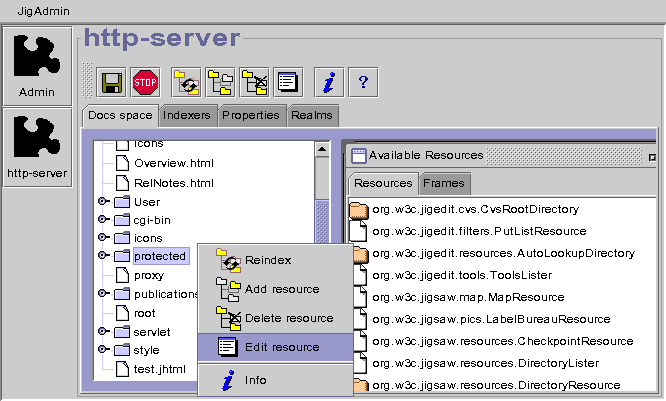This screenshot has height=401, width=666.
Task: Select the Overview.html tree item
Action: 174,163
